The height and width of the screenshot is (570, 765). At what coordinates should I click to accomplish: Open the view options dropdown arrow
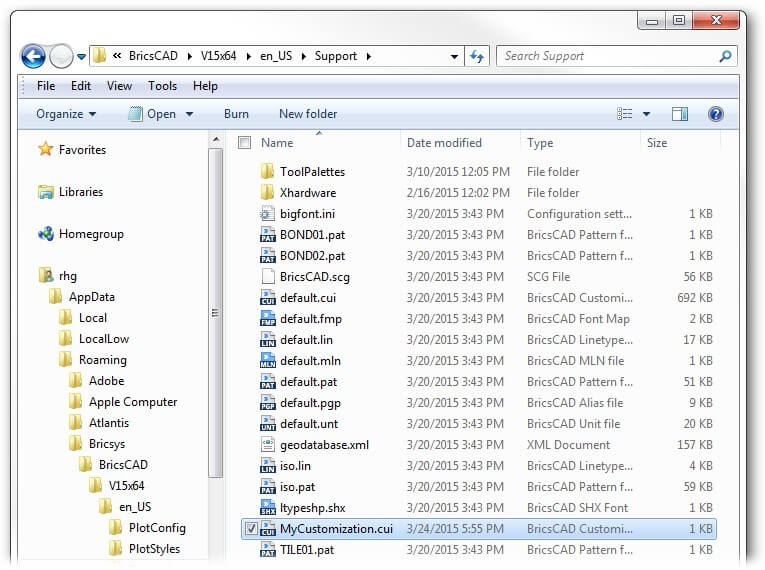coord(646,114)
